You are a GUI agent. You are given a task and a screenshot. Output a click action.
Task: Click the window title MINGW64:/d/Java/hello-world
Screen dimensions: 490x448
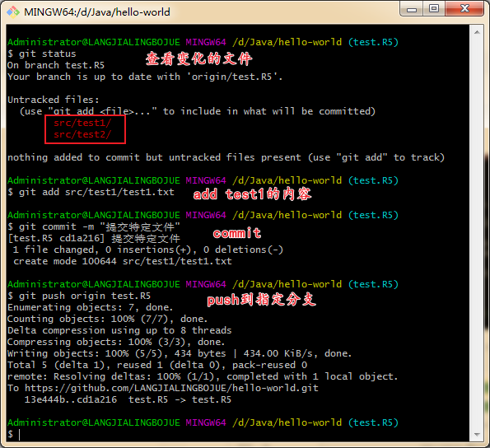(97, 12)
